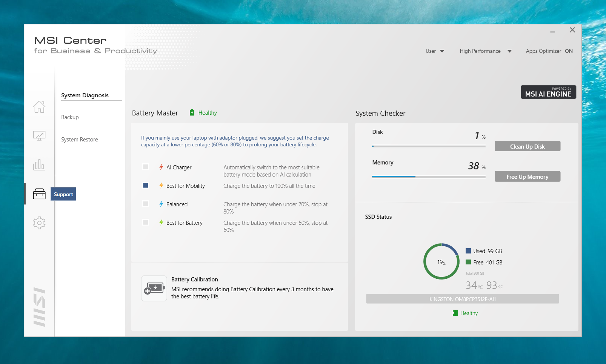Open the Settings gear icon in the sidebar
Screen dimensions: 606x364
(39, 223)
